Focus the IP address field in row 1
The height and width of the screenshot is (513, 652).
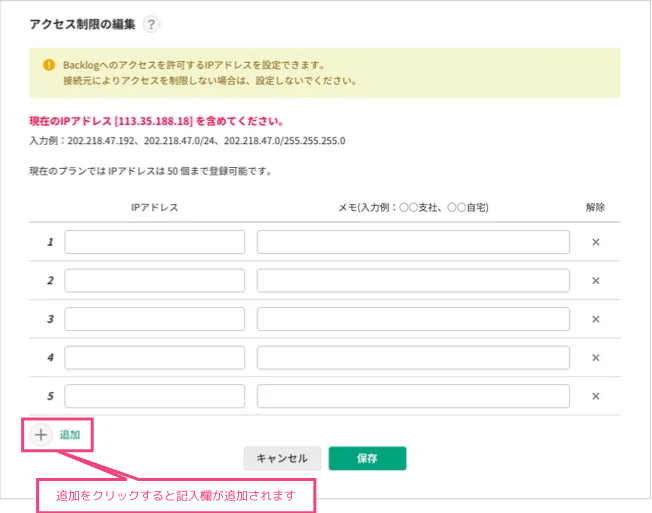(x=155, y=242)
